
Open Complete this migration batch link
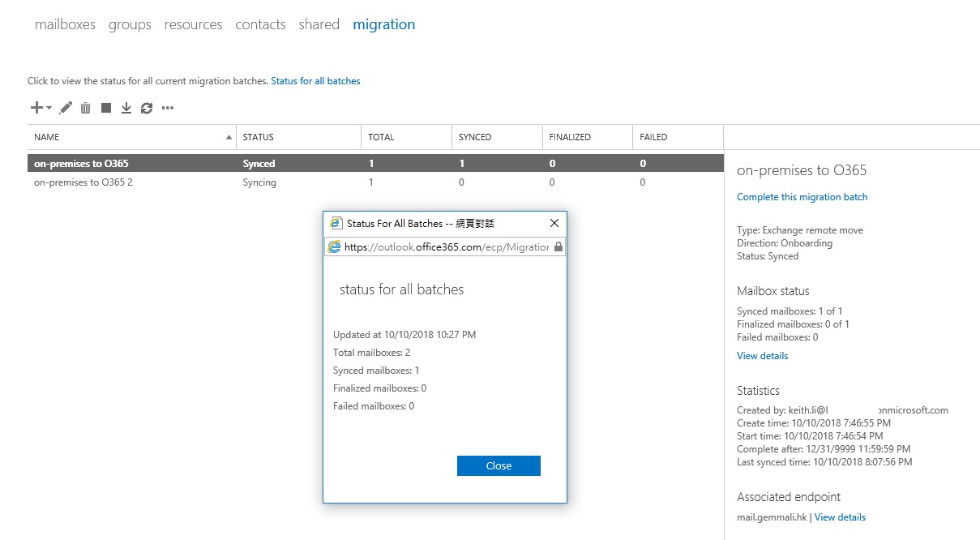pos(802,196)
